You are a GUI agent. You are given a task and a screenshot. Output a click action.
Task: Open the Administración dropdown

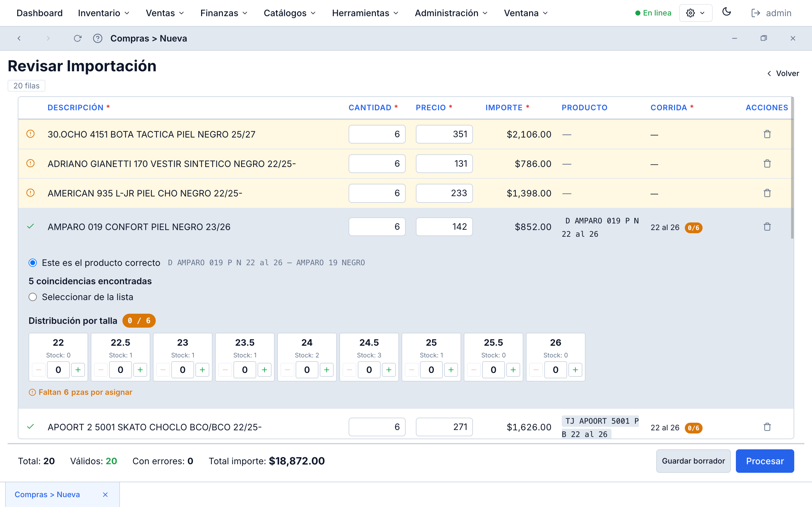451,13
